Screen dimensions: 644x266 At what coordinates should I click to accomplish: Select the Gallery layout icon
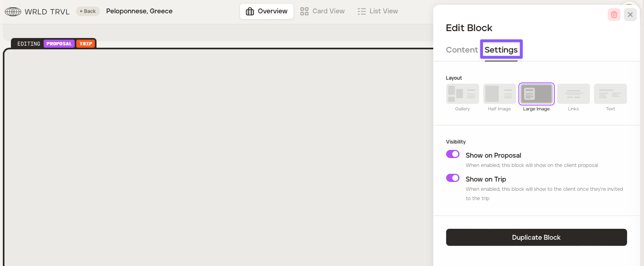tap(462, 94)
